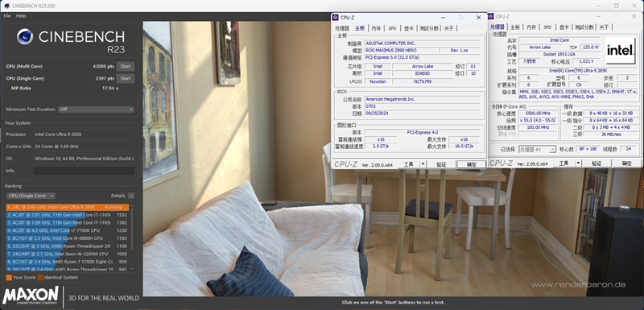Click the brown Identical System legend swatch

point(40,278)
